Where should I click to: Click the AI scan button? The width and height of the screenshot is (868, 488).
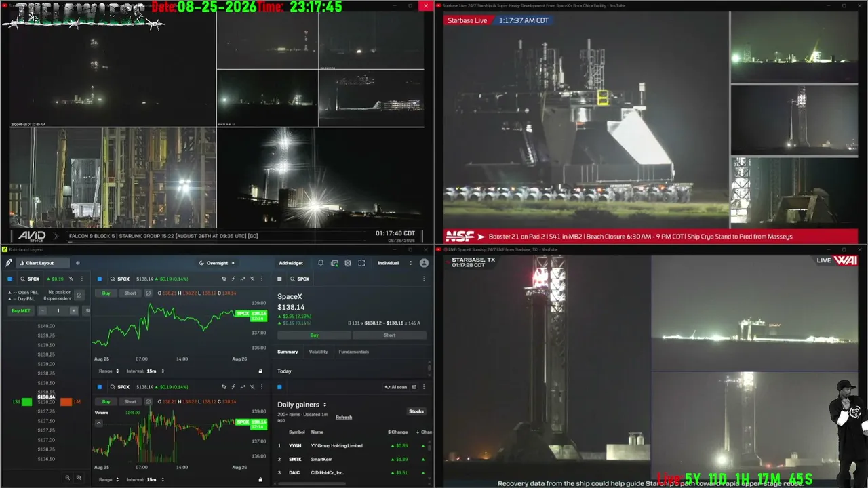[397, 387]
